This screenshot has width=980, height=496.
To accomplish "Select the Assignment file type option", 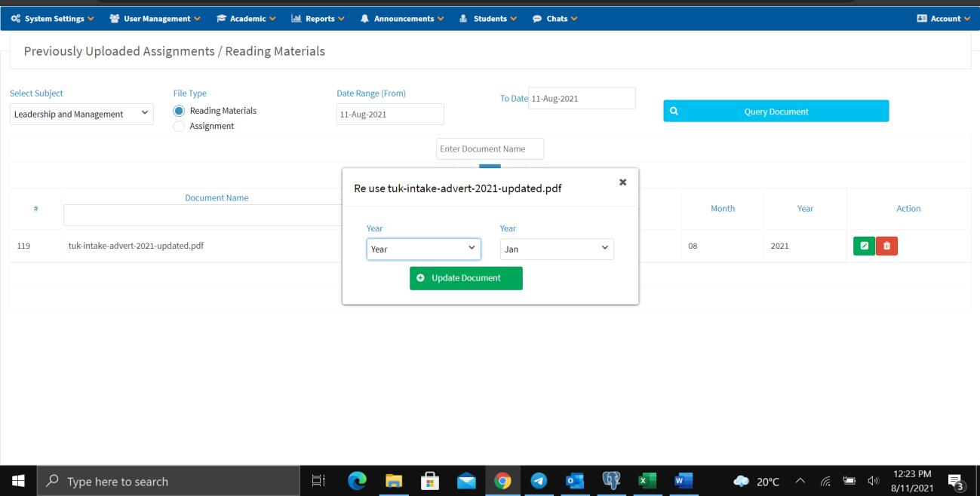I will 179,127.
